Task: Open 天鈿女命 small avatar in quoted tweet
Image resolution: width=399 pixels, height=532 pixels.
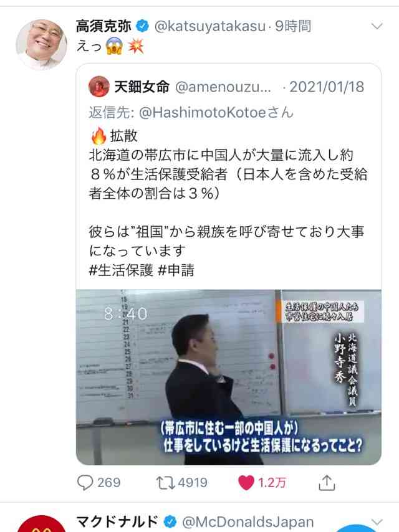Action: (x=99, y=87)
